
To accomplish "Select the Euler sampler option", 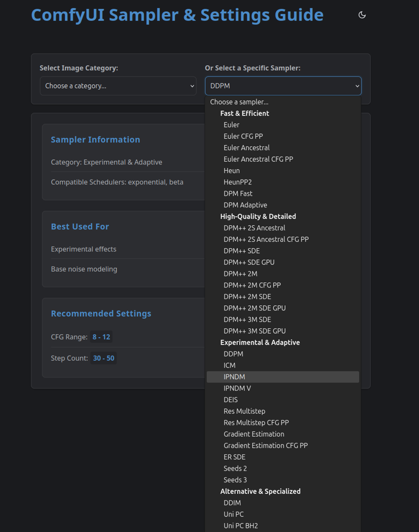I will 283,125.
